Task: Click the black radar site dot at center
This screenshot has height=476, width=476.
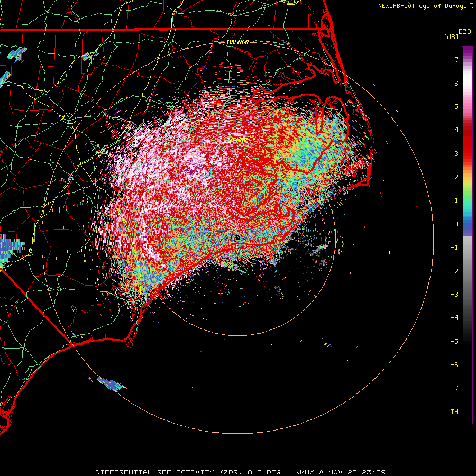Action: (x=237, y=237)
